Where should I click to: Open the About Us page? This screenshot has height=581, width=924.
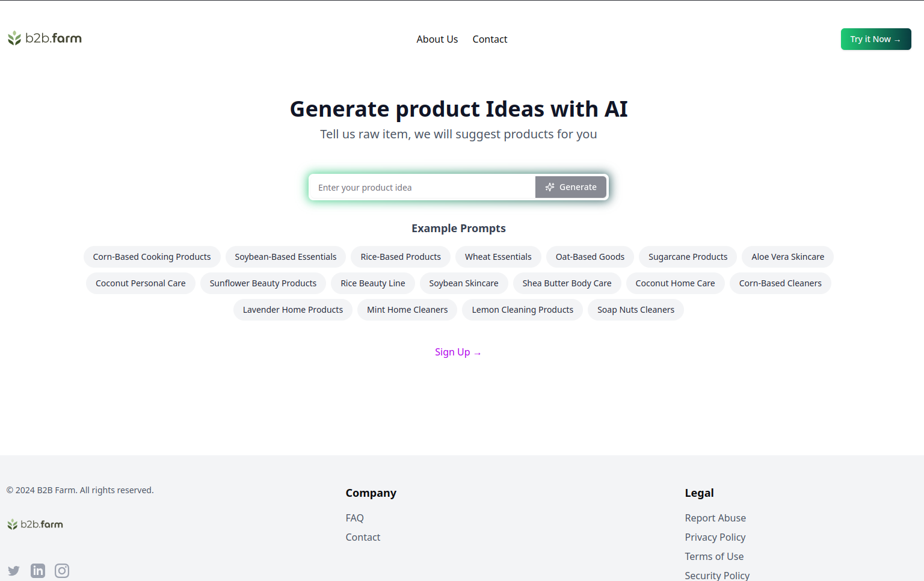[437, 39]
